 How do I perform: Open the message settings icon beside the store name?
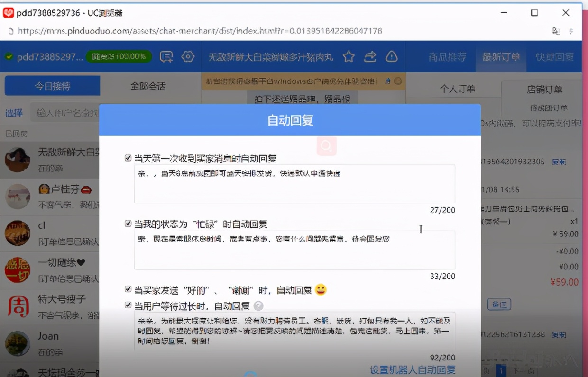click(166, 56)
